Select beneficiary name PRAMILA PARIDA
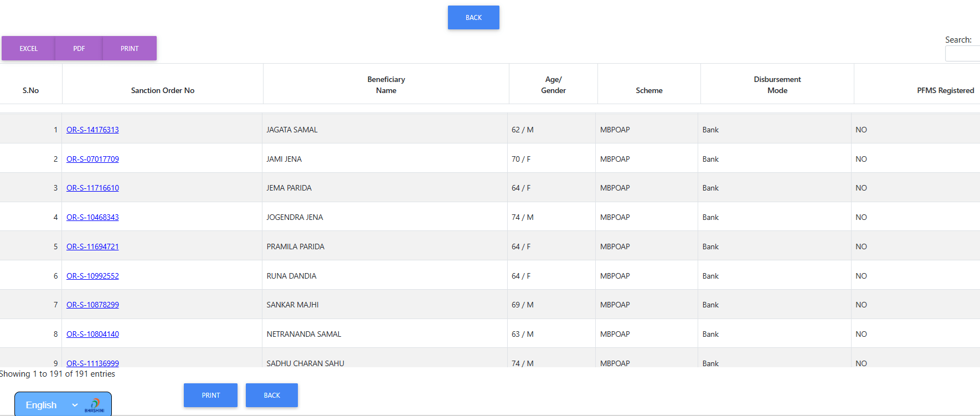The width and height of the screenshot is (980, 416). point(296,246)
